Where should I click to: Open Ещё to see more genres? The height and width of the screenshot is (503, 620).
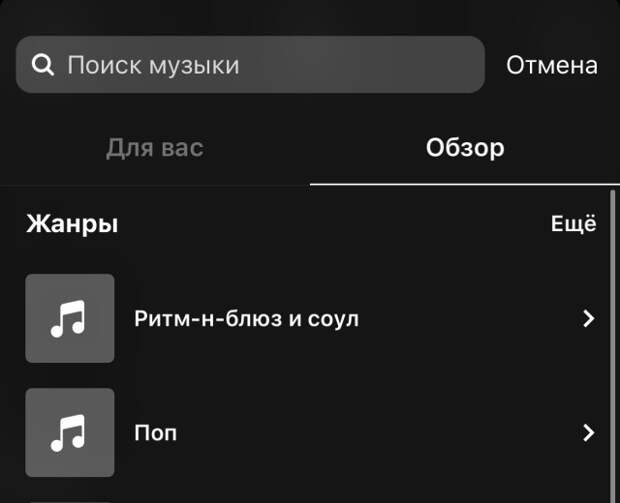[x=574, y=223]
